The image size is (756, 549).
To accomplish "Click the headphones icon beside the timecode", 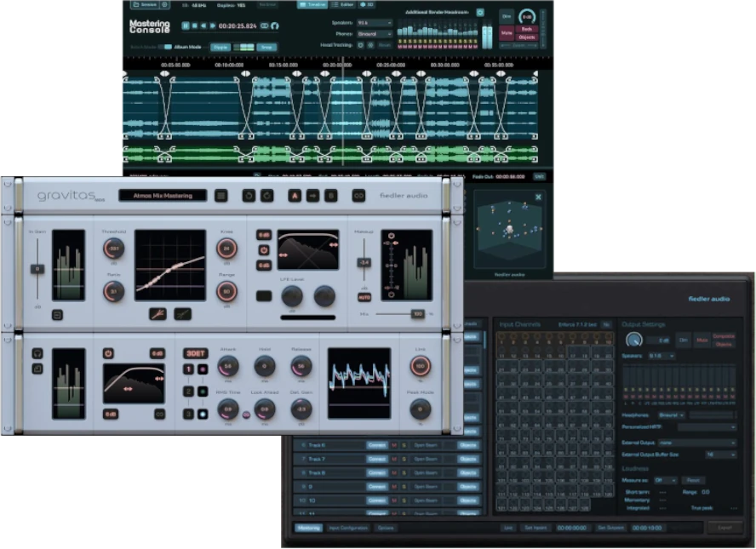I will click(274, 26).
